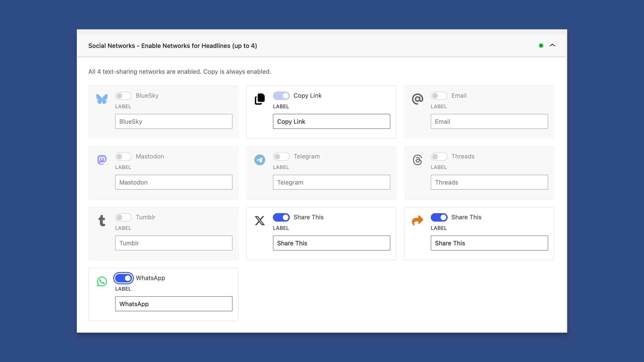Click the Copy Link clipboard icon
Screen dimensions: 644x362
(260, 99)
